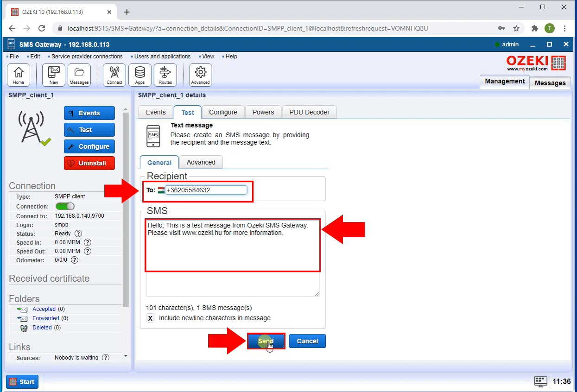Click the Ozeki logo
The width and height of the screenshot is (577, 392).
(536, 63)
